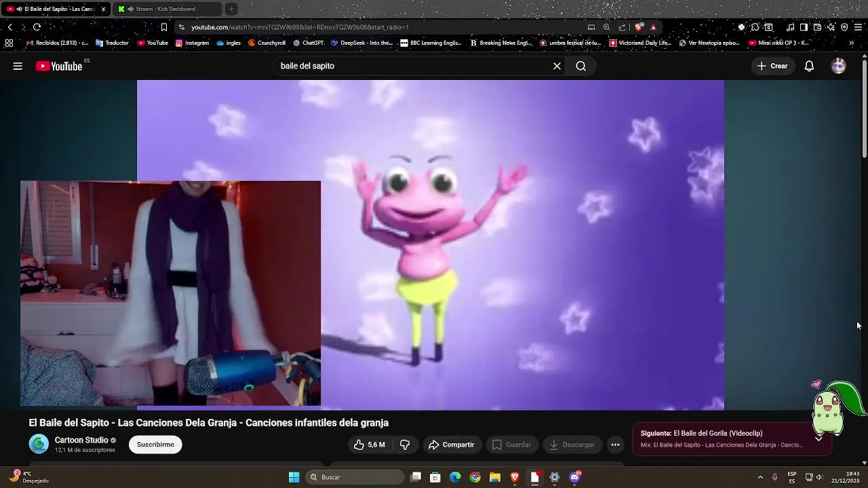868x488 pixels.
Task: Click the taskbar weather widget
Action: [x=28, y=477]
